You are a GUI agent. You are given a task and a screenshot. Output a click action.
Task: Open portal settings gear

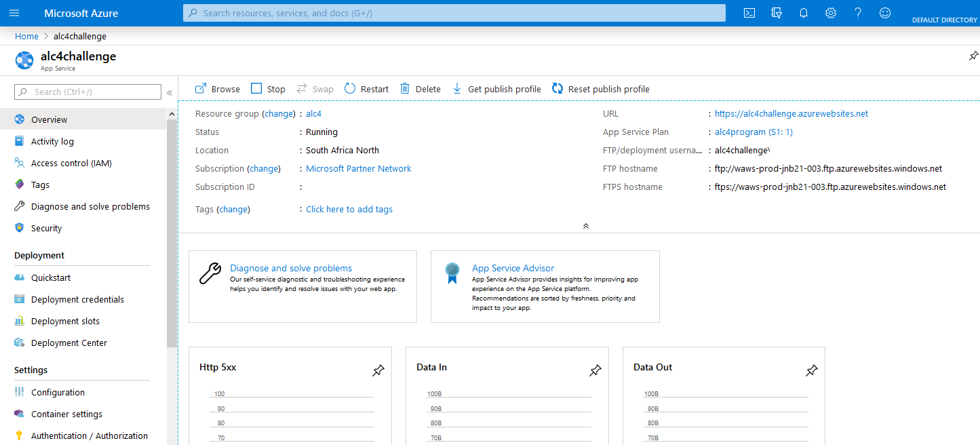[831, 13]
